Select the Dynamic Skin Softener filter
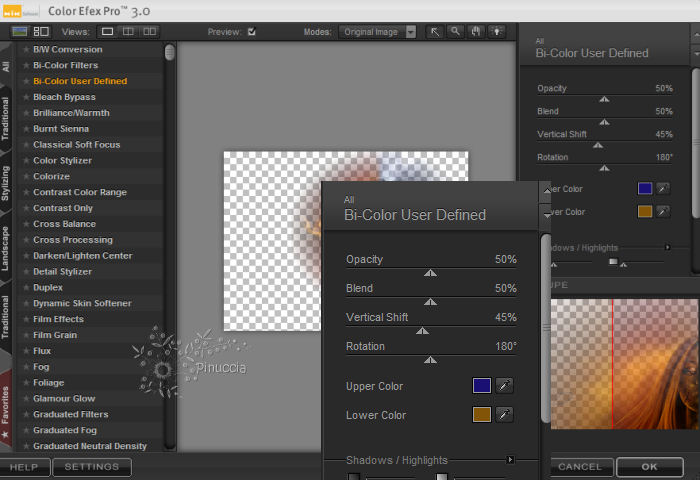Image resolution: width=700 pixels, height=480 pixels. (82, 303)
